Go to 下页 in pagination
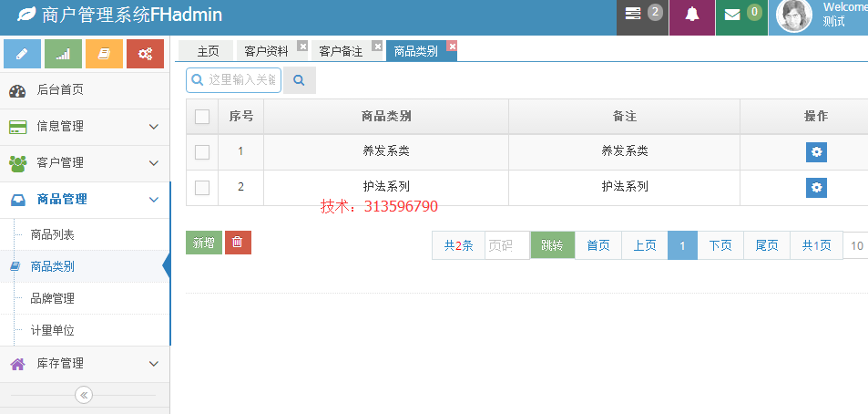The image size is (868, 414). 720,245
